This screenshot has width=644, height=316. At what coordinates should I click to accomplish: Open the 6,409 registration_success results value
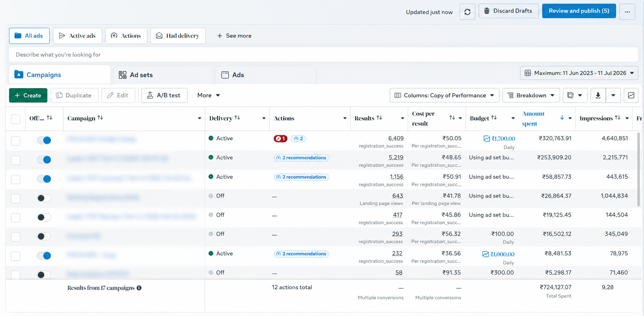[396, 138]
